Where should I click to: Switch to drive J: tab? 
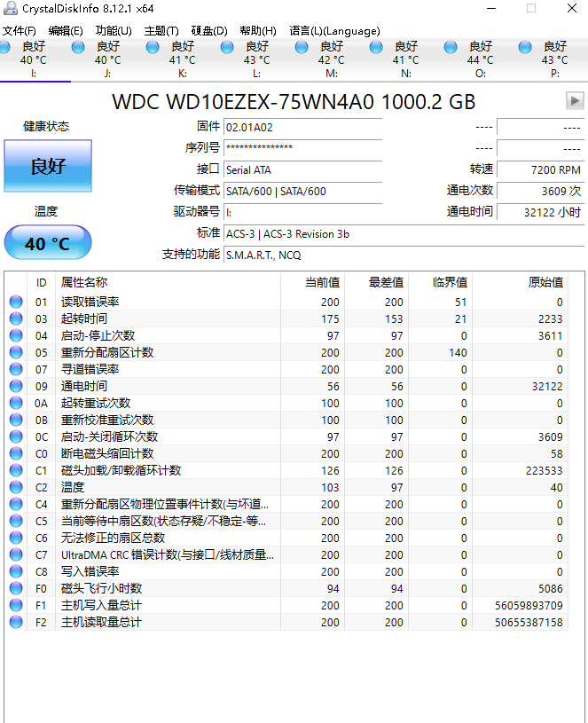(108, 60)
